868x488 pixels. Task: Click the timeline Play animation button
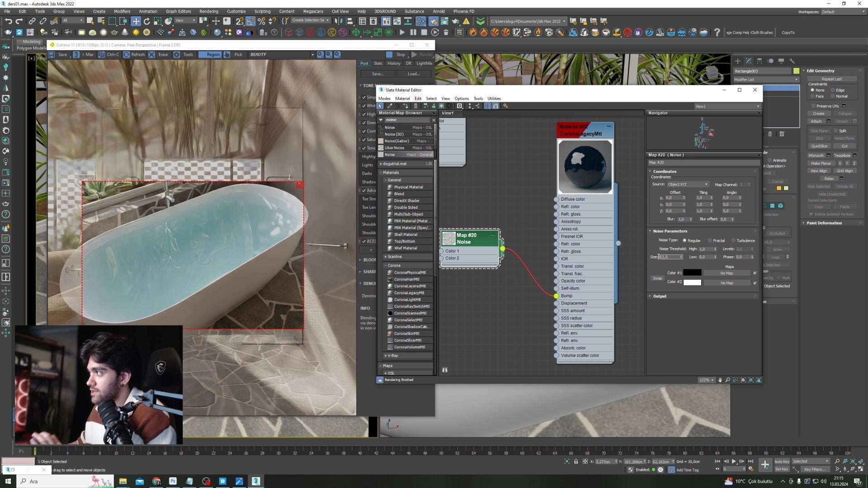click(x=734, y=461)
